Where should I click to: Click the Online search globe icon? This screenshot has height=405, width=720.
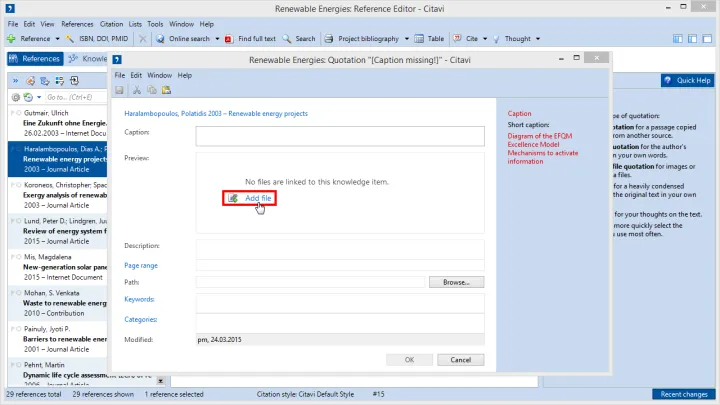pyautogui.click(x=160, y=39)
